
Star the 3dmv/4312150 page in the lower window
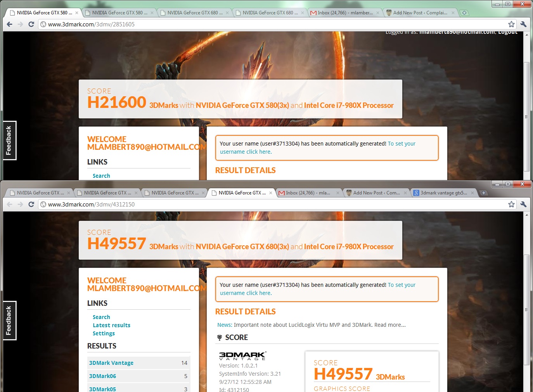point(511,204)
